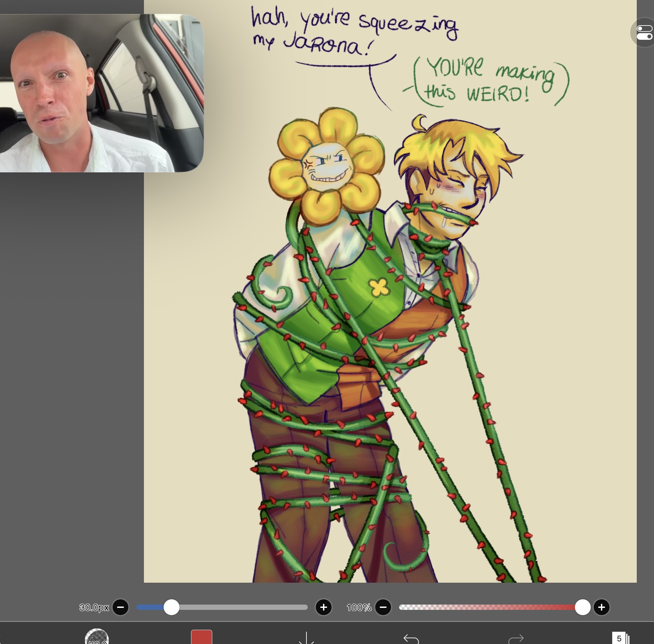Image resolution: width=654 pixels, height=644 pixels.
Task: Increase brush size with the plus button
Action: pos(324,608)
